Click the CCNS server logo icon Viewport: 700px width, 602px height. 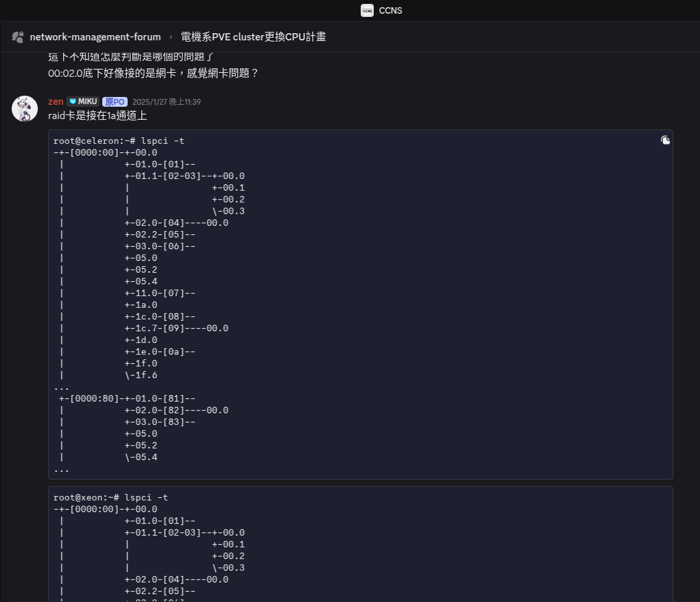click(x=367, y=10)
